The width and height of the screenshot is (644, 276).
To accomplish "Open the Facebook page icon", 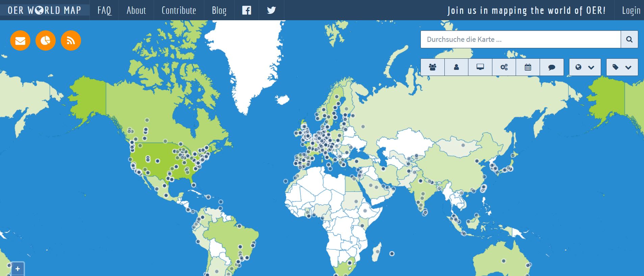I will (247, 10).
